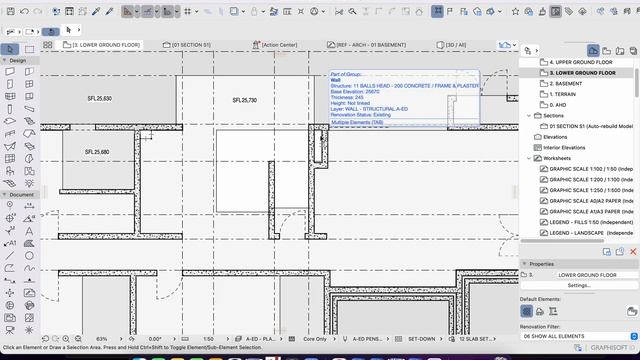The height and width of the screenshot is (360, 640).
Task: Switch Navigator to Project Map view
Action: [593, 51]
